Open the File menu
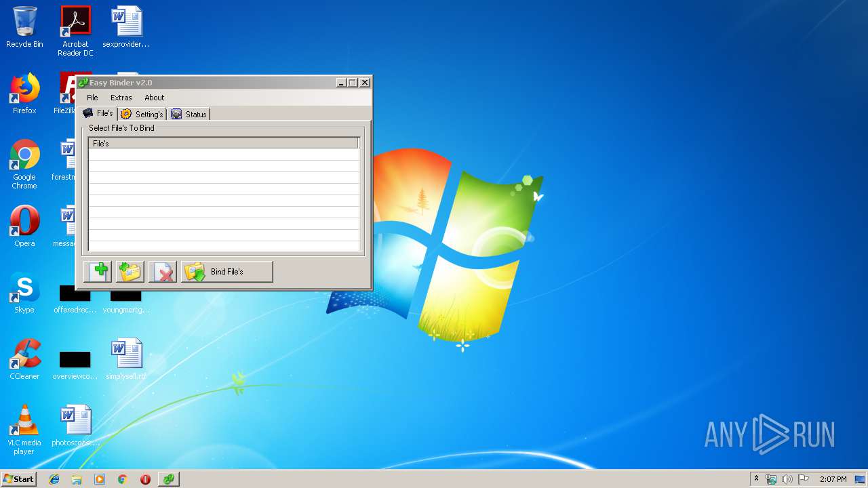868x488 pixels. coord(92,98)
